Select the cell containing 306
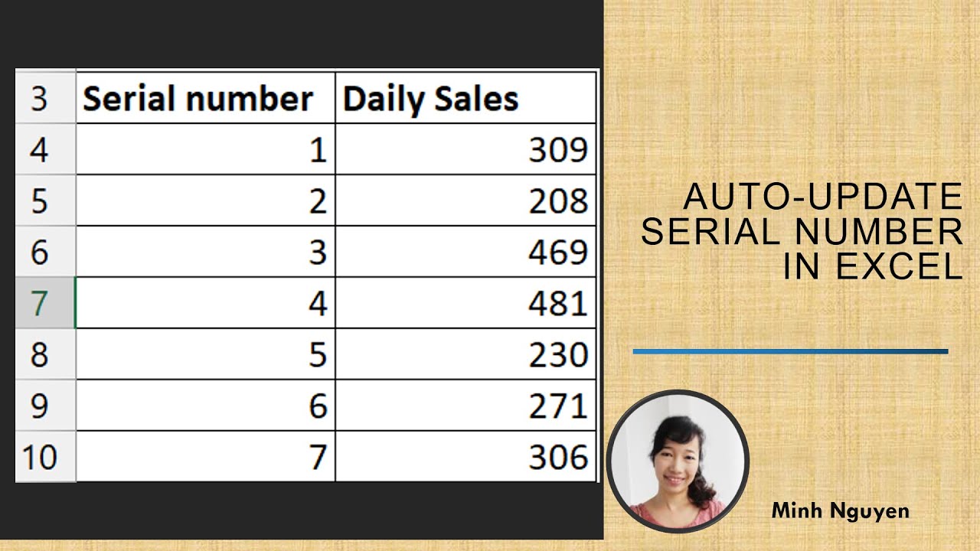Screen dimensions: 980x551 pos(465,457)
